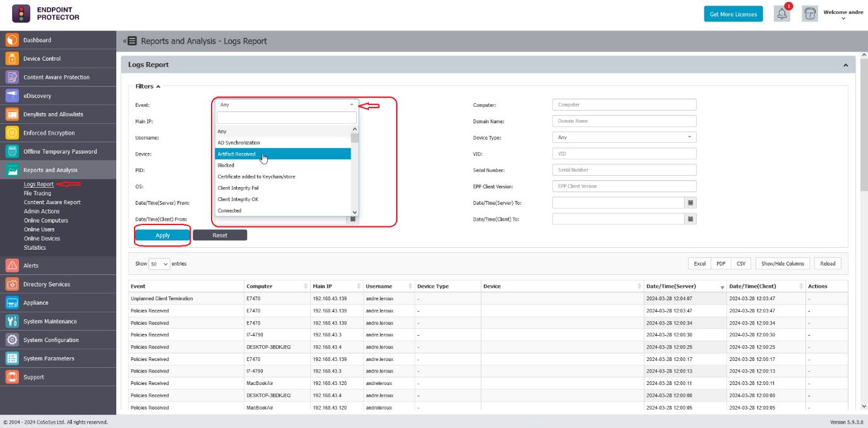Click the Computer filter input field
Screen dimensions: 868x428
[624, 105]
